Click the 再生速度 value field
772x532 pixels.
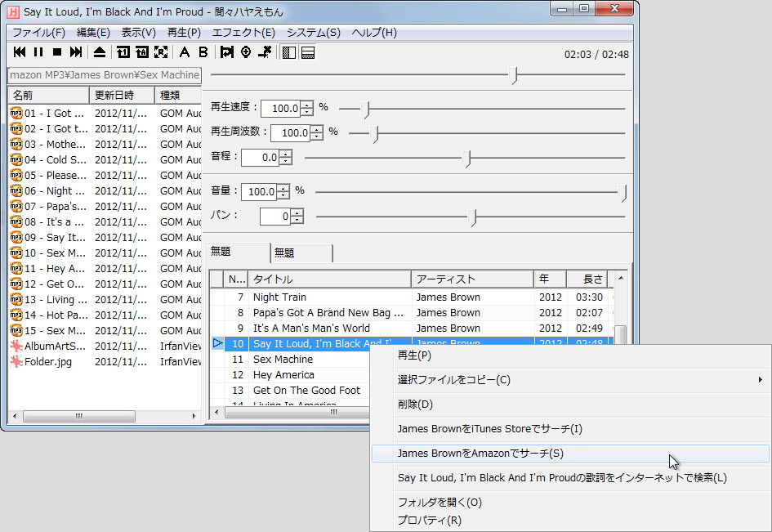(x=281, y=109)
